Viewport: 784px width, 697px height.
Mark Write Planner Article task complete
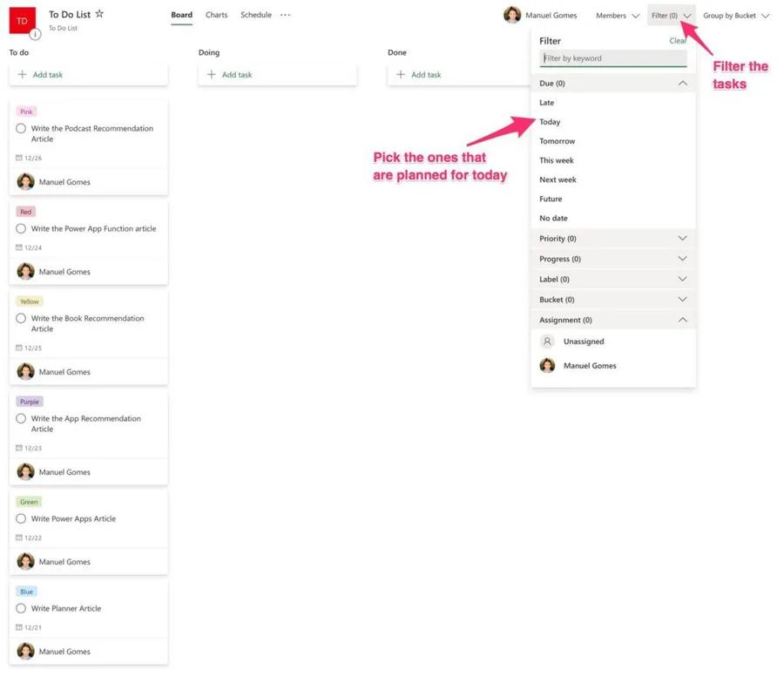21,608
